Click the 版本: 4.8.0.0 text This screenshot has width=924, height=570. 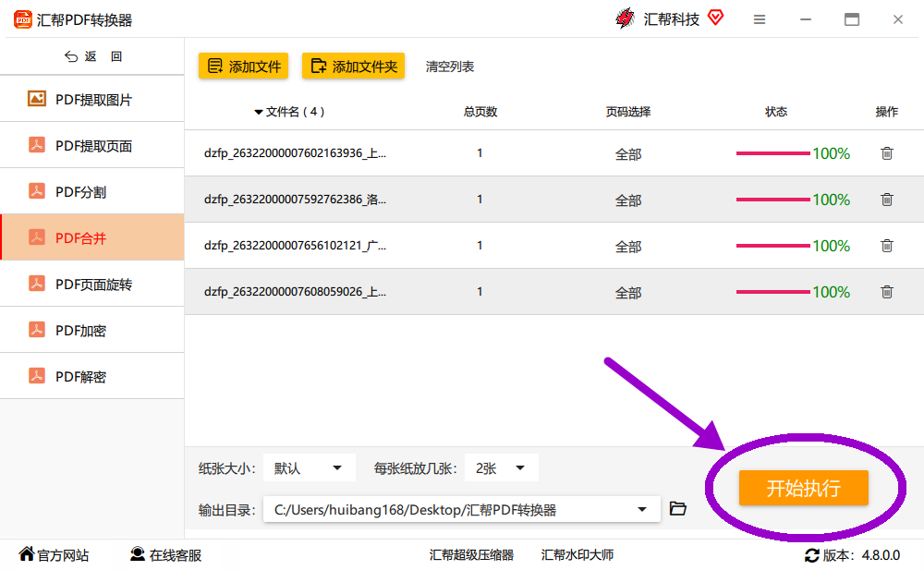point(861,555)
